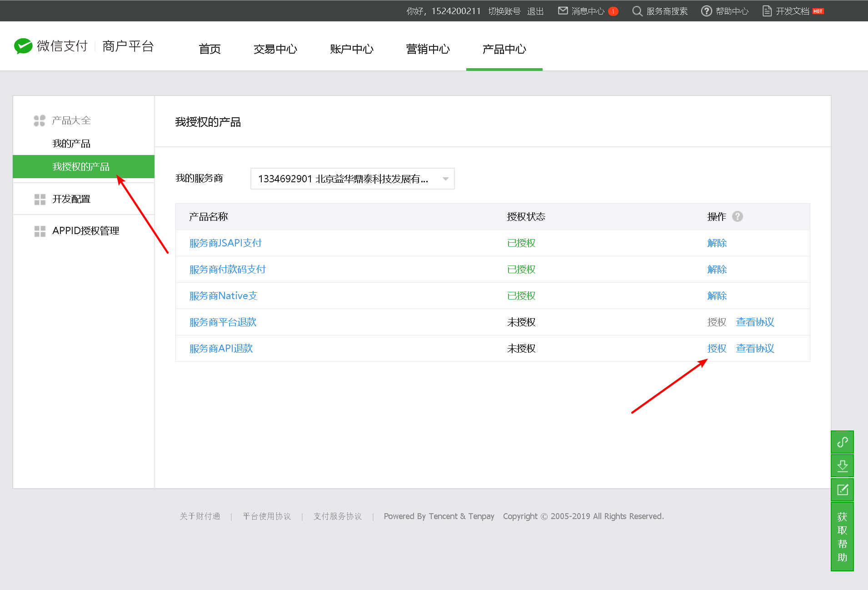
Task: Switch to the 交易中心 tab
Action: click(x=275, y=49)
